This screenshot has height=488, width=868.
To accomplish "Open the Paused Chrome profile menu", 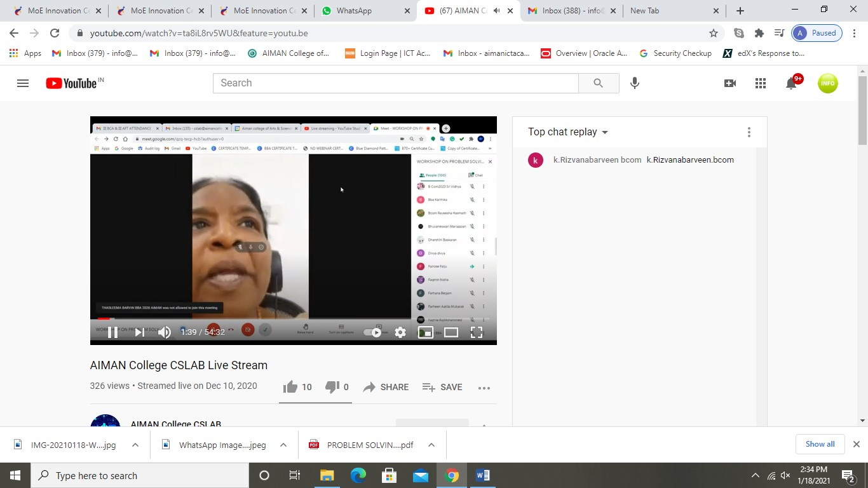I will pos(817,33).
